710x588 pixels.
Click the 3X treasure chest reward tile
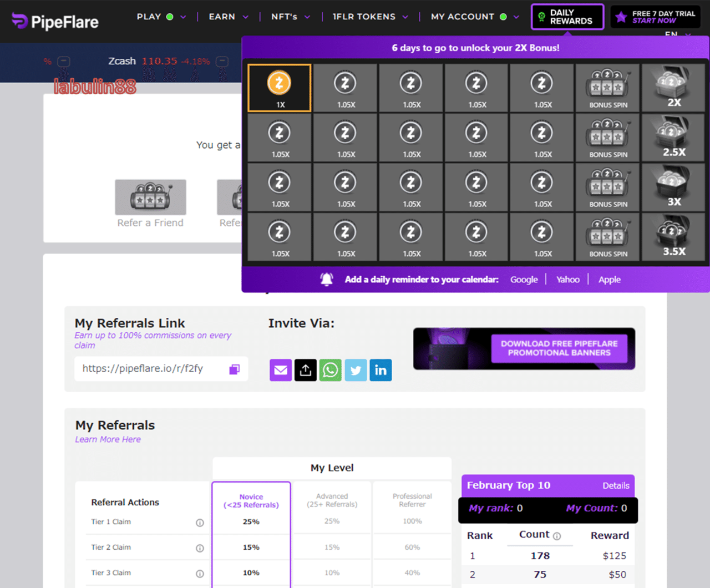pyautogui.click(x=673, y=187)
